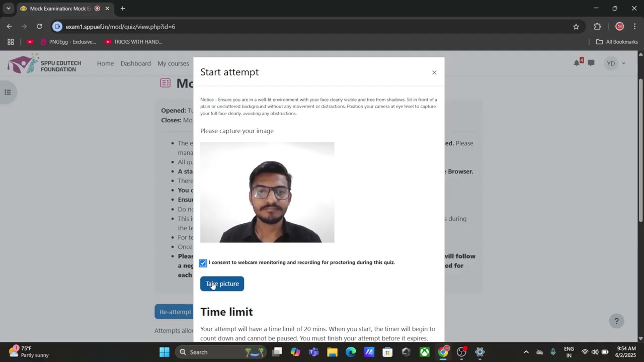Bookmark this page with the star icon
The width and height of the screenshot is (644, 362).
tap(576, 27)
